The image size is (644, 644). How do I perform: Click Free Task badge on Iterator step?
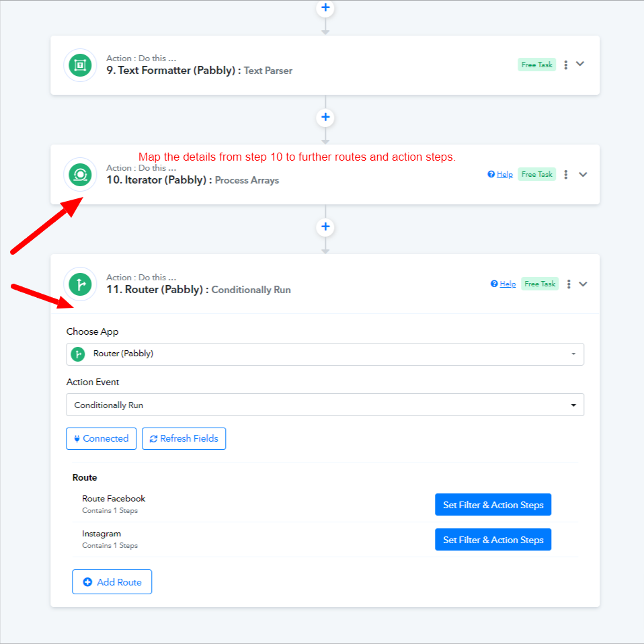click(x=537, y=175)
